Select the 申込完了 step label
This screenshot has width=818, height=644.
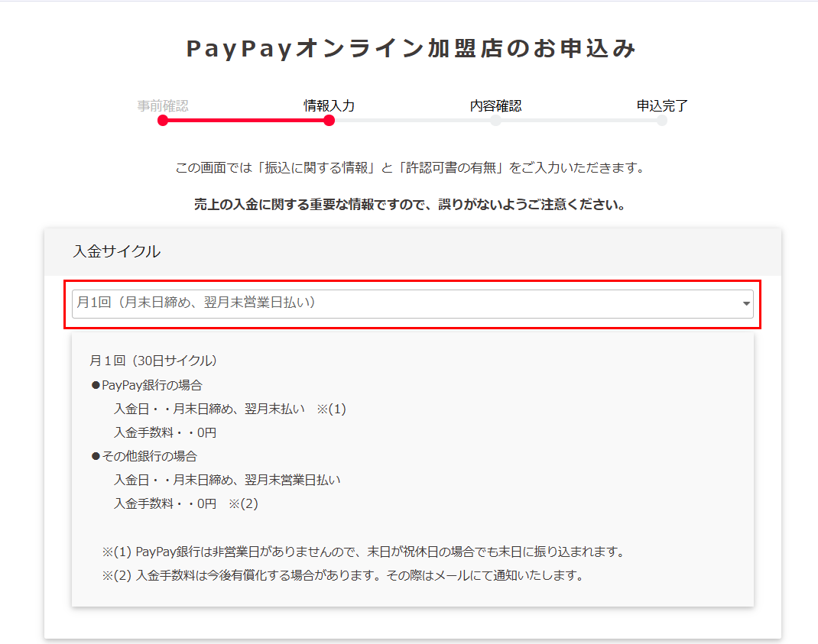662,106
